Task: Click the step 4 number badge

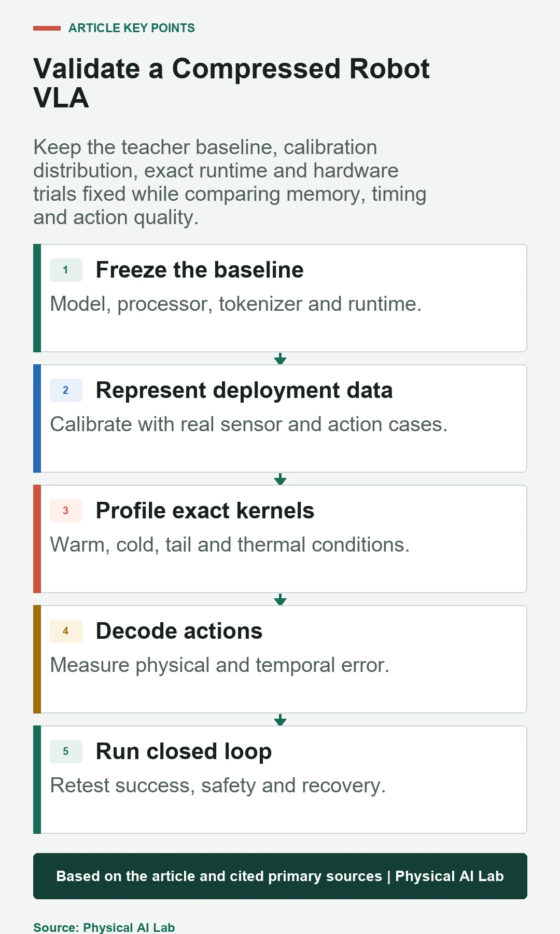Action: pos(66,631)
